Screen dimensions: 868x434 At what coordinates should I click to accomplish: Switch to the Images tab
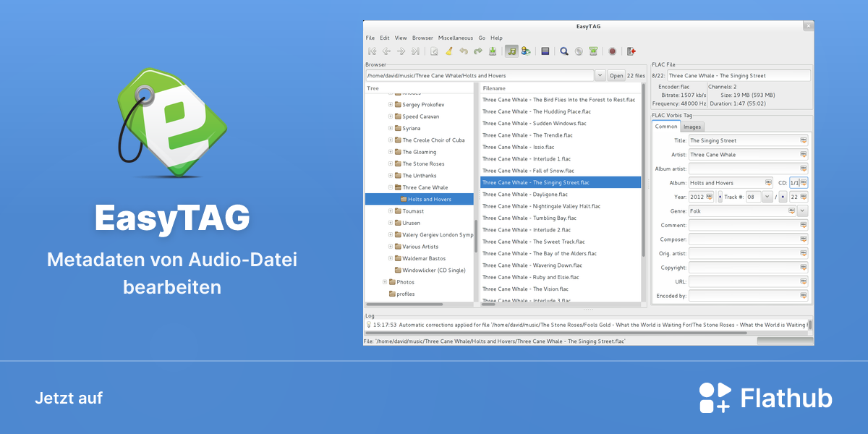692,127
